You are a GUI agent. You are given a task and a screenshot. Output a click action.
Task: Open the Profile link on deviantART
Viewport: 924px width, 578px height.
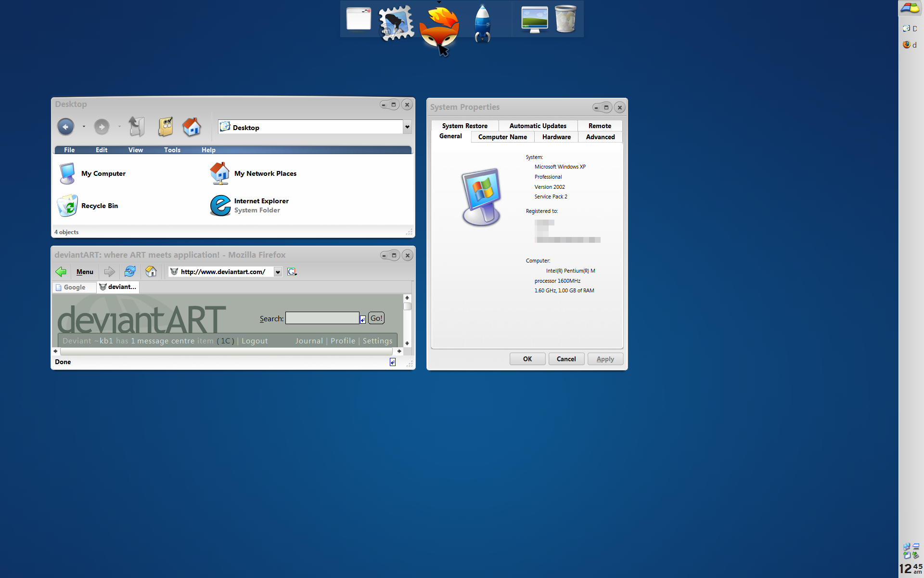click(343, 341)
